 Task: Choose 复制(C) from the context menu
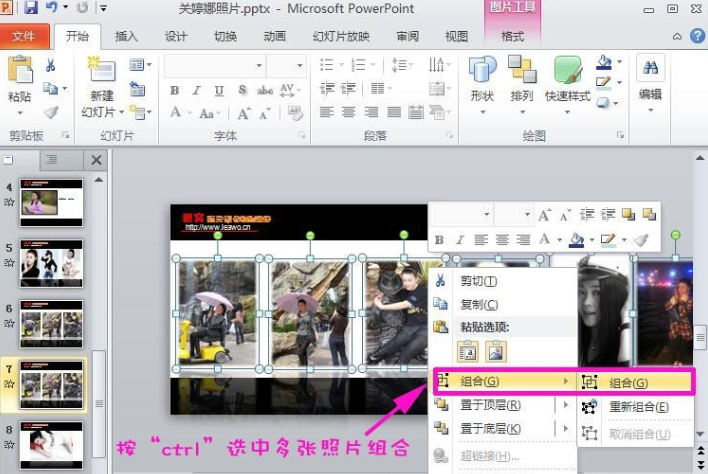(x=476, y=304)
